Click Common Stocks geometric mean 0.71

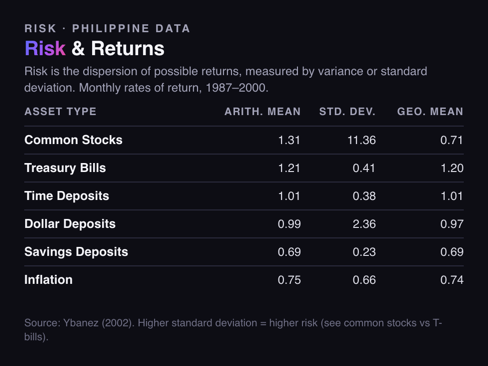452,140
